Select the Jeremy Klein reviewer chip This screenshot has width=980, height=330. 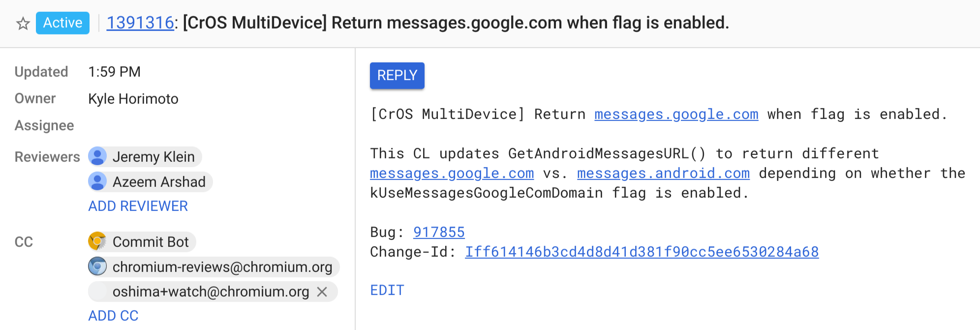coord(153,157)
